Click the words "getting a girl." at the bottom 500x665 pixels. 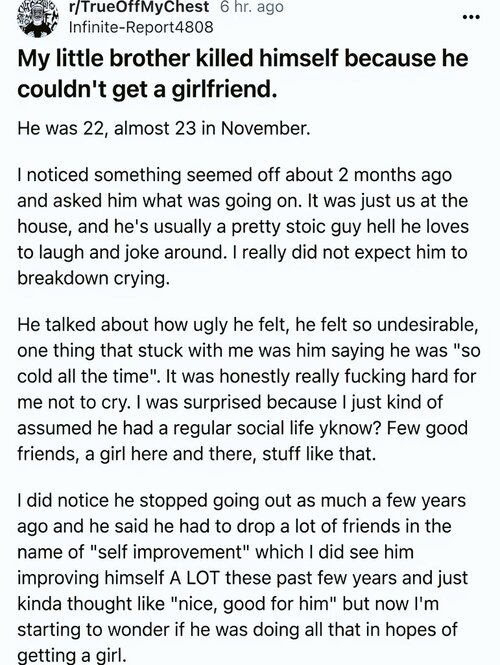(72, 656)
